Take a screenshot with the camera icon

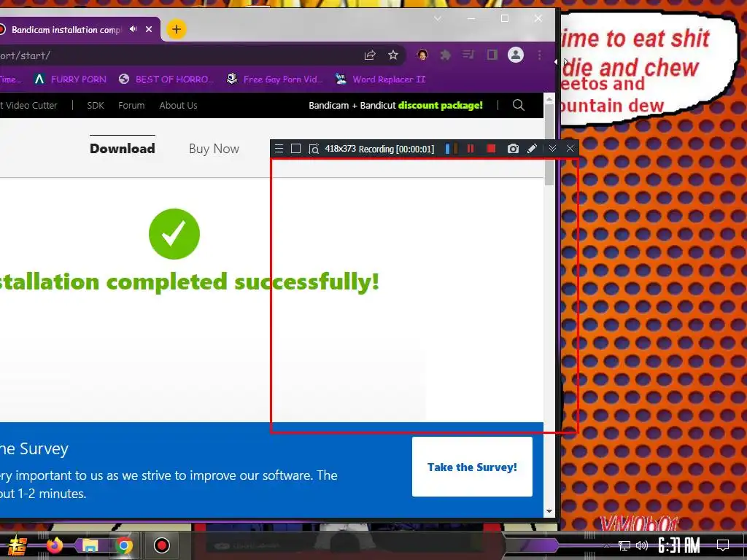(513, 149)
